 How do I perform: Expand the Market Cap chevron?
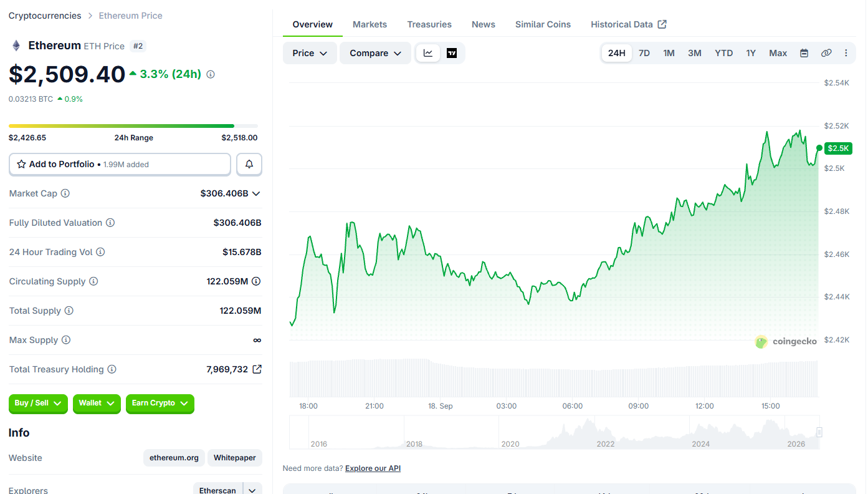[255, 193]
